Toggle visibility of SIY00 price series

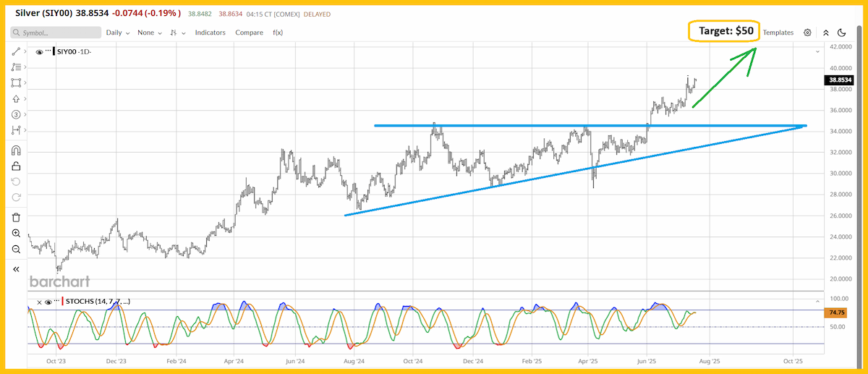39,52
